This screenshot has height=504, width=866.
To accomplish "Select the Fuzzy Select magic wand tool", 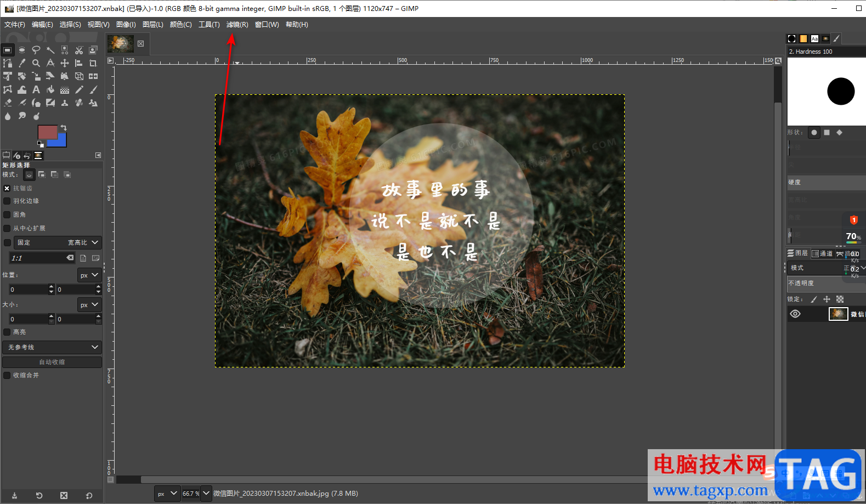I will pos(50,50).
